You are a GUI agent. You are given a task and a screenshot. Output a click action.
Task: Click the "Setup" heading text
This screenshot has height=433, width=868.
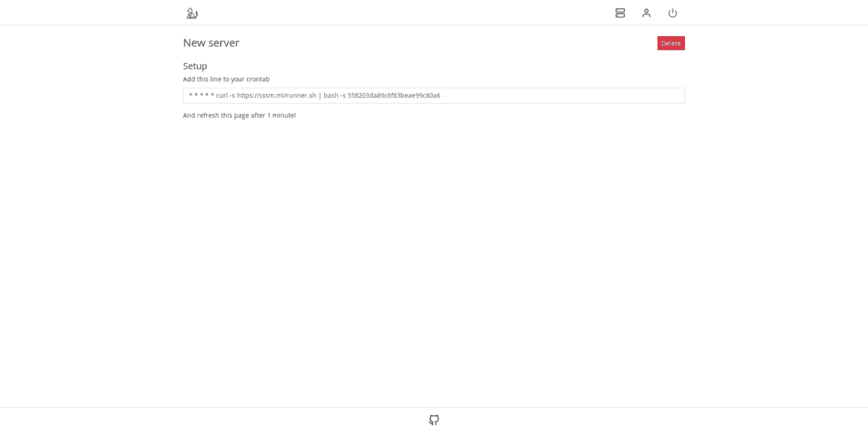(195, 66)
